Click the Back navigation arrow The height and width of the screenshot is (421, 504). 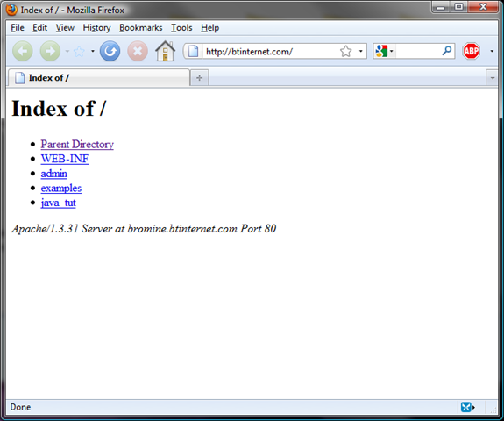pos(23,51)
